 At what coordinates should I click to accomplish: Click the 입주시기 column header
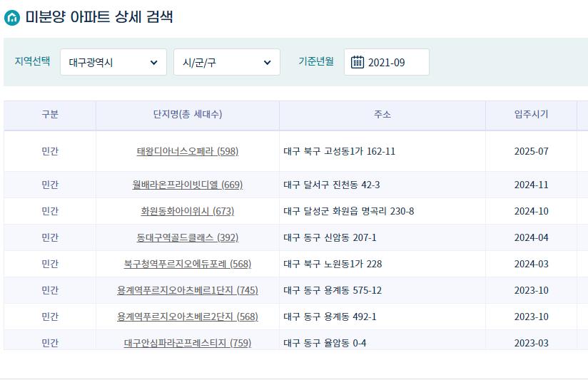(x=531, y=114)
